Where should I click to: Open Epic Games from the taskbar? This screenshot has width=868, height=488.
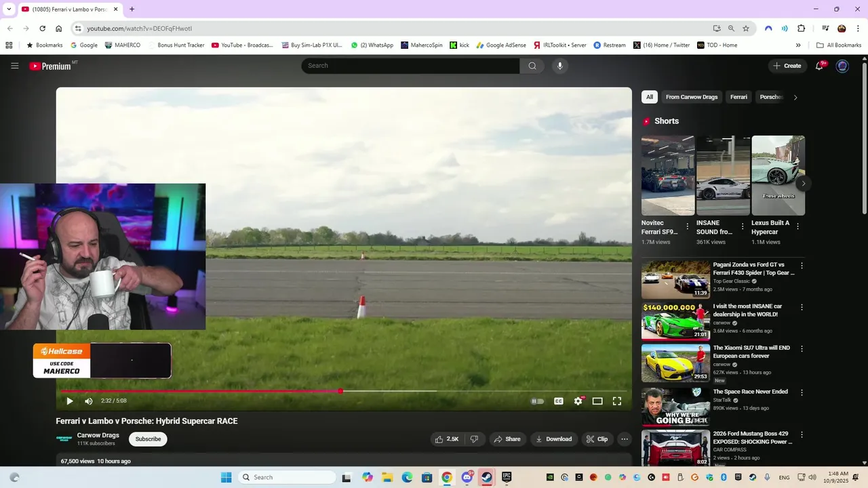tap(507, 477)
